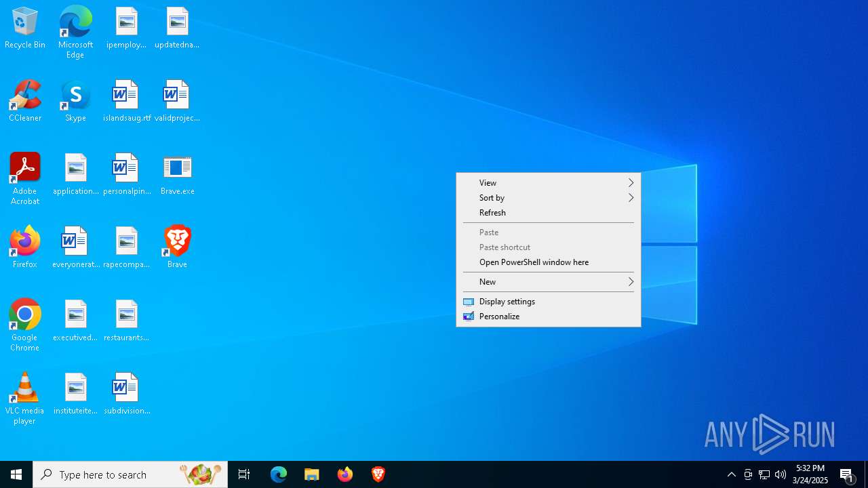Open the Start menu
This screenshot has width=868, height=488.
(16, 474)
